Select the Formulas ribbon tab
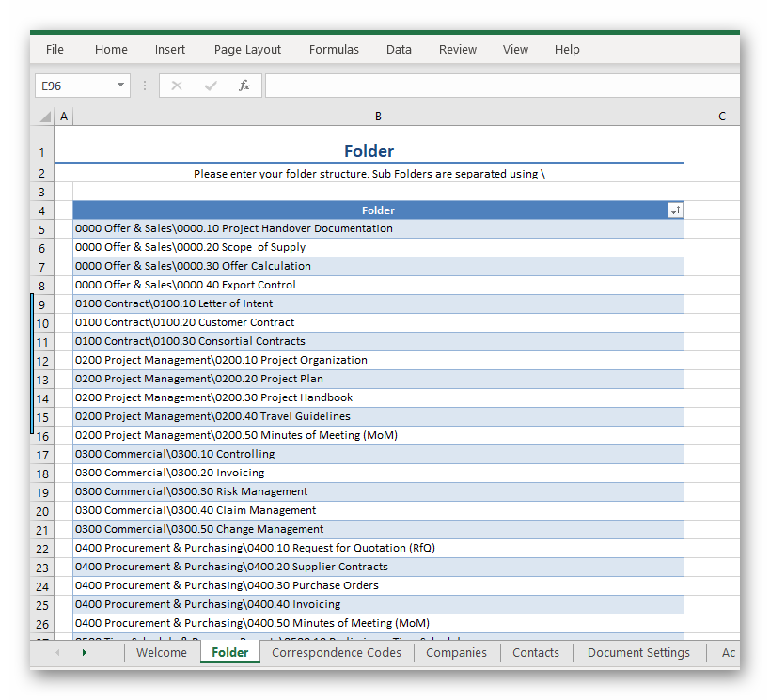 [334, 49]
